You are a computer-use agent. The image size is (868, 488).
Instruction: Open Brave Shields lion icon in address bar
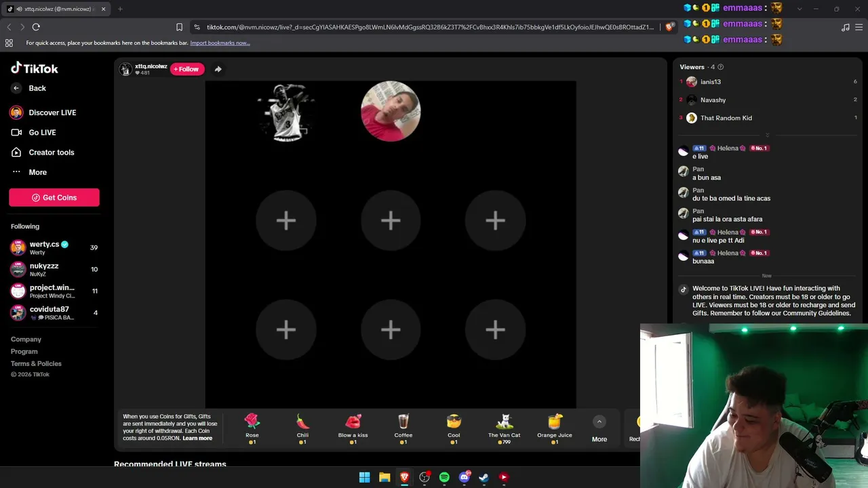click(x=670, y=27)
